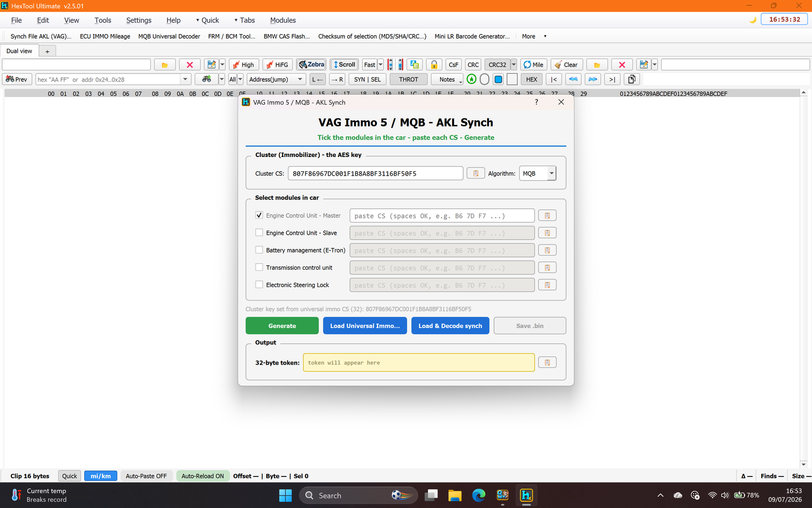Open the arrow beside the find-next binoculars
Screen dimensions: 812x508
[222, 79]
